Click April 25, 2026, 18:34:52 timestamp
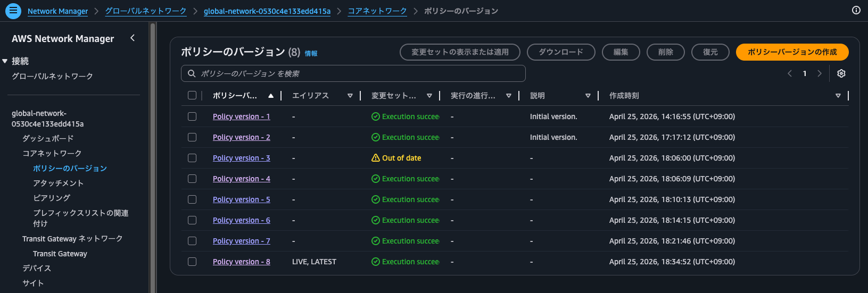Screen dimensions: 868x293 pyautogui.click(x=672, y=262)
